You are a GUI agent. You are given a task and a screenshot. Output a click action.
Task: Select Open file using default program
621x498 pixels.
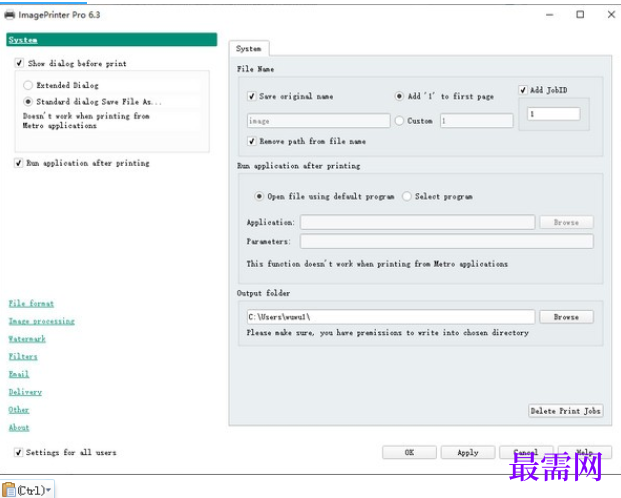click(x=259, y=197)
